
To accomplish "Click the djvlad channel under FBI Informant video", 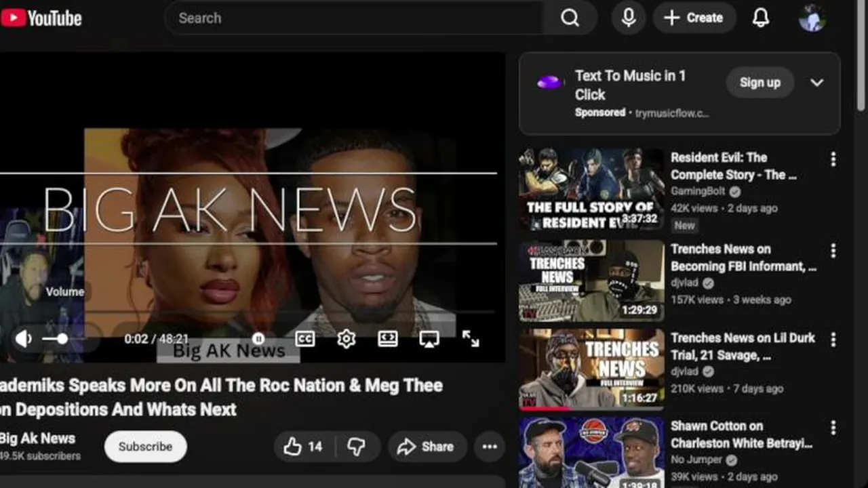I will pyautogui.click(x=684, y=283).
